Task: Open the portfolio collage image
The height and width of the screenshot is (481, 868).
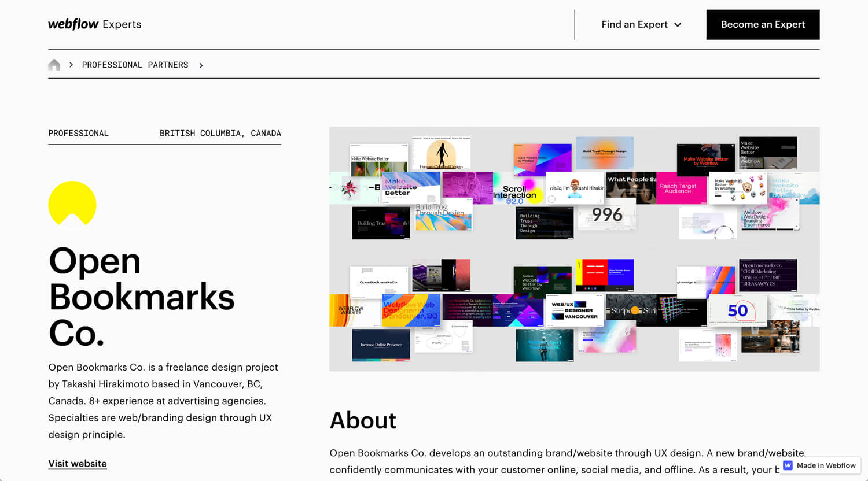Action: click(575, 249)
